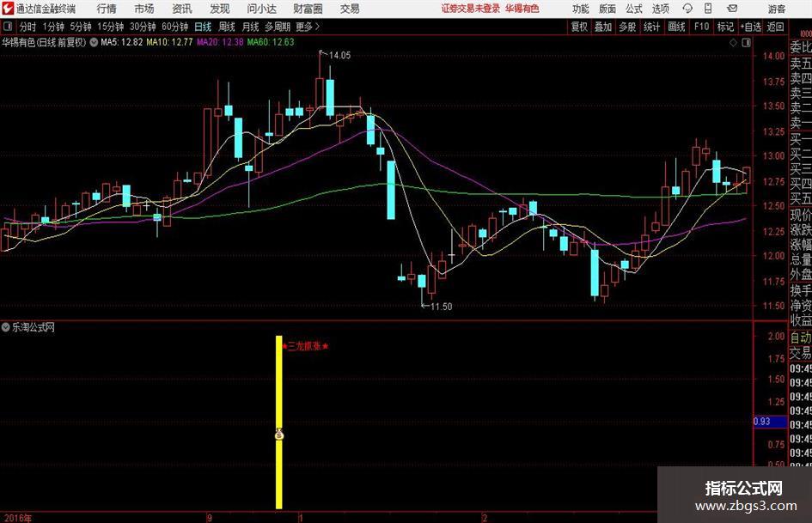Switch to 分时 chart tab
Viewport: 812px width, 523px height.
click(x=27, y=27)
